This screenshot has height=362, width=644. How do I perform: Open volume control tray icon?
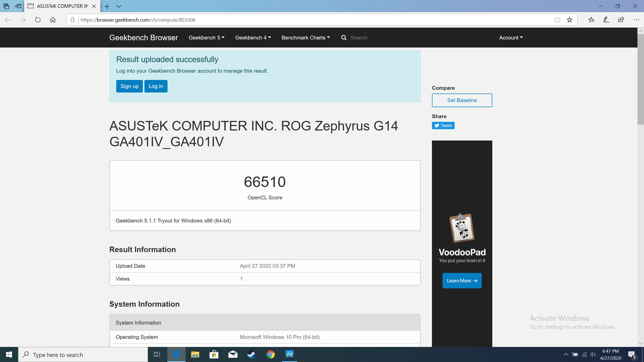(x=593, y=354)
